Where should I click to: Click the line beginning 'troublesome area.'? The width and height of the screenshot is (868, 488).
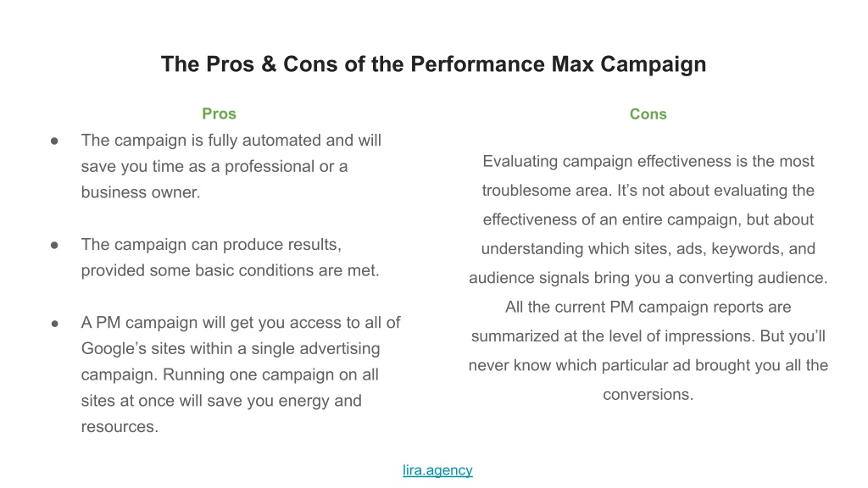tap(648, 191)
